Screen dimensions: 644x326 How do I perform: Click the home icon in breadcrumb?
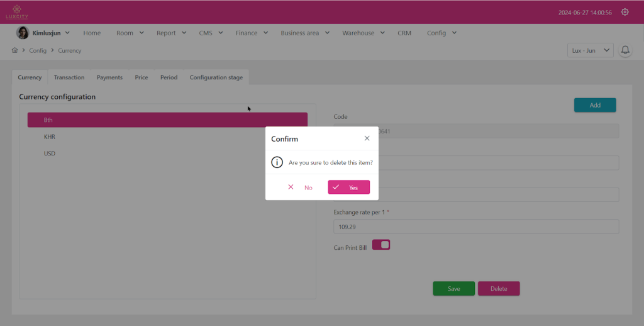14,50
